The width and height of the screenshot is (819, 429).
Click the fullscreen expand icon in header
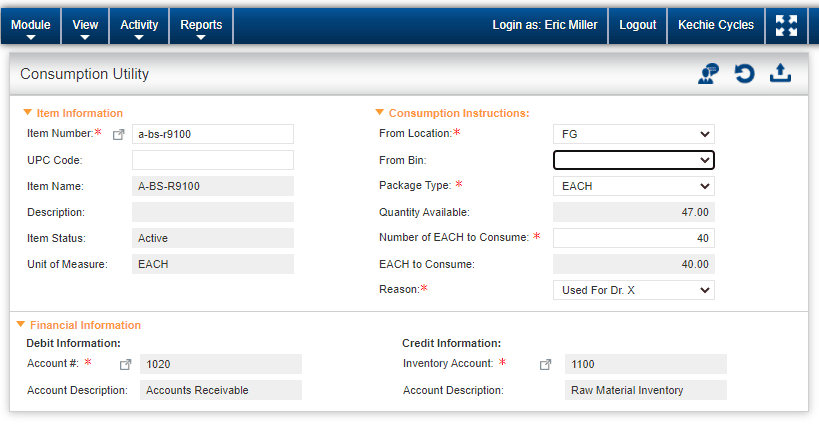coord(786,26)
